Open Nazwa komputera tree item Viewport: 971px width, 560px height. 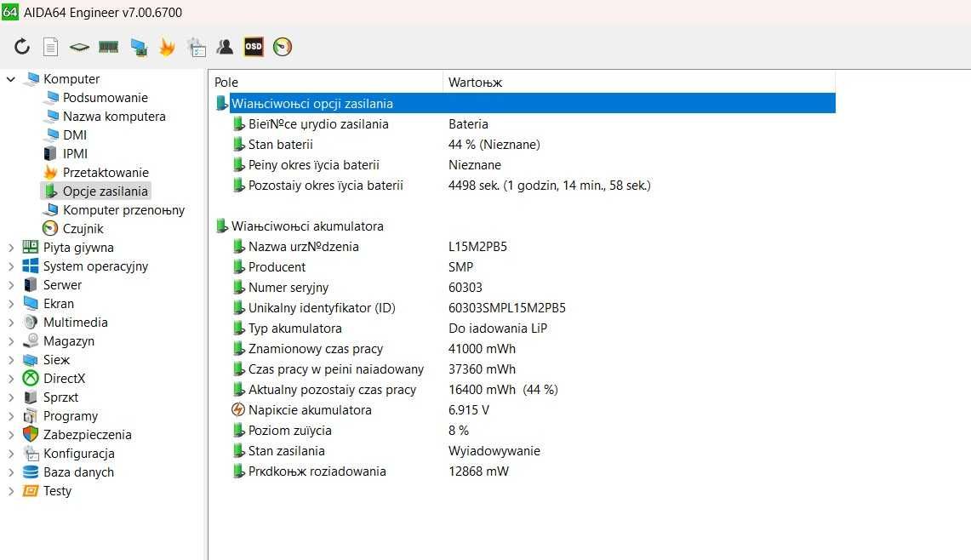[114, 117]
